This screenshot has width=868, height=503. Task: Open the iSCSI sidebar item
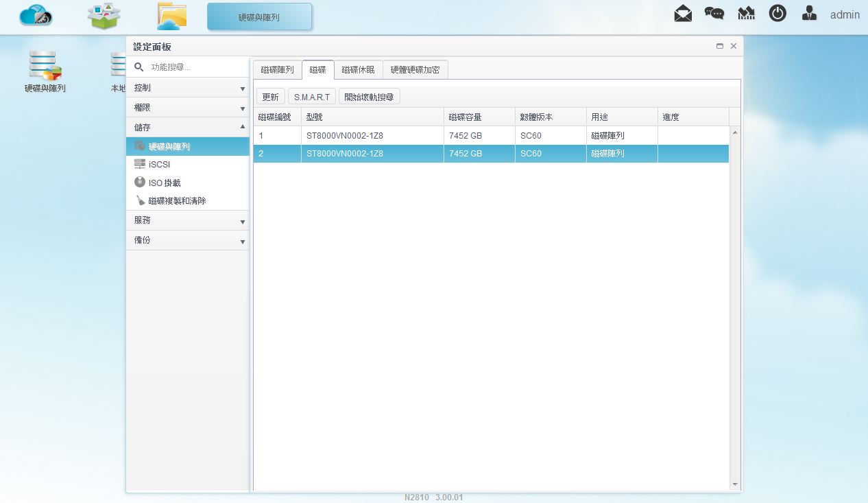click(188, 165)
